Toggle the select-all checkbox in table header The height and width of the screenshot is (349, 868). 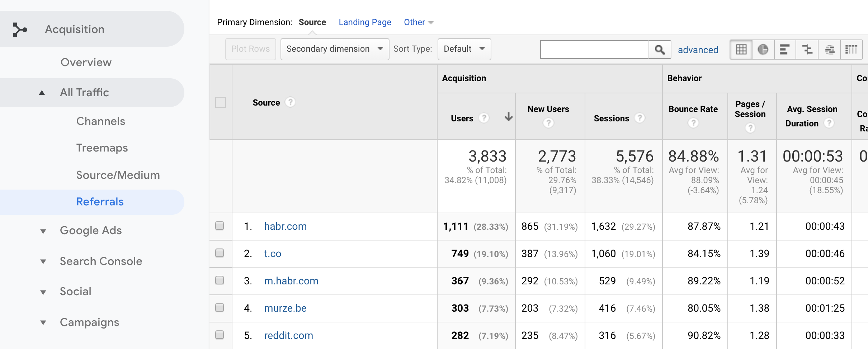point(221,102)
